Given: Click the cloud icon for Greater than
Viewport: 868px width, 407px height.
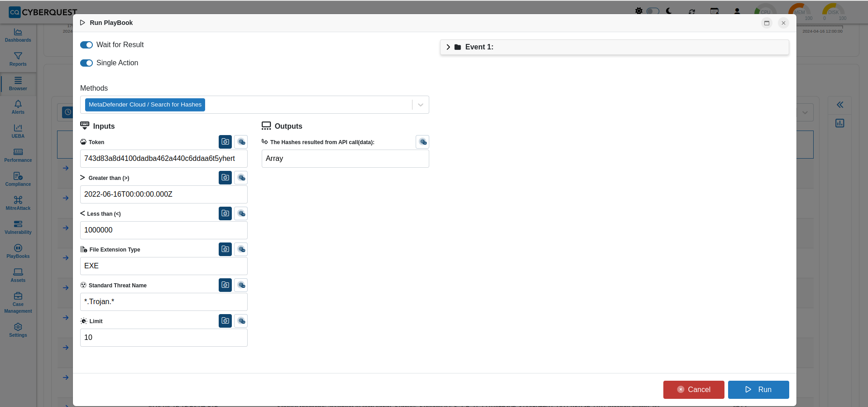Looking at the screenshot, I should coord(241,178).
